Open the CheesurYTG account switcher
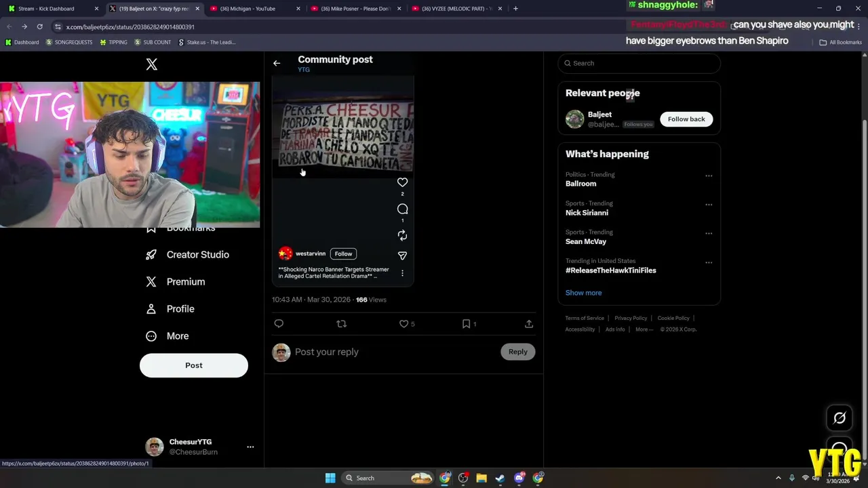This screenshot has width=868, height=488. tap(199, 447)
